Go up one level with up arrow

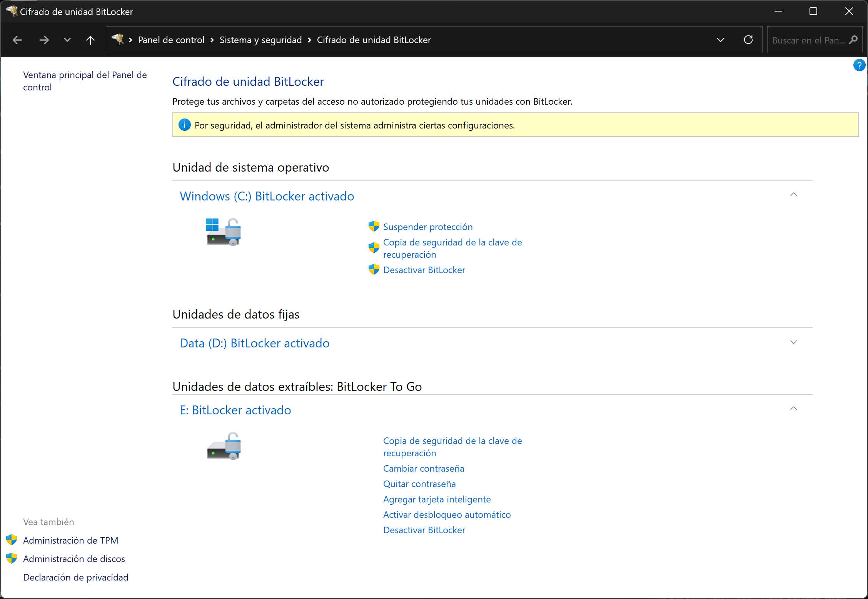click(90, 40)
